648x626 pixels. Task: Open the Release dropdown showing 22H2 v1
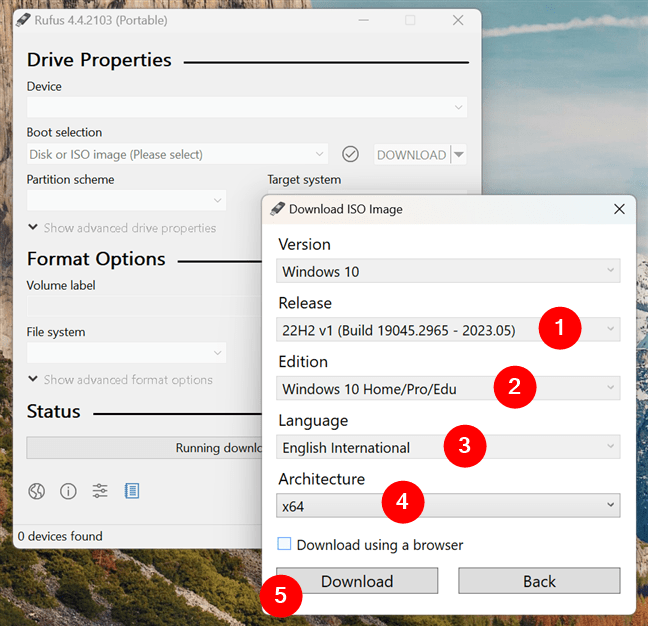tap(448, 330)
